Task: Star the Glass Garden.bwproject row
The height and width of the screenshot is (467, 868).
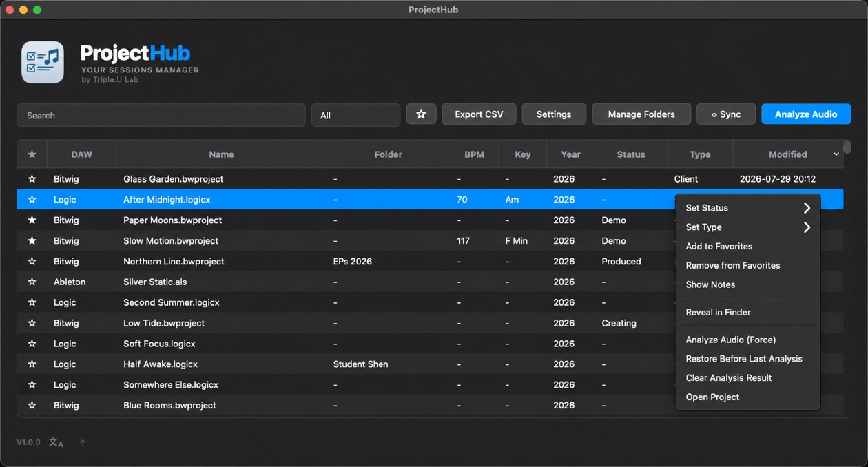Action: click(32, 179)
